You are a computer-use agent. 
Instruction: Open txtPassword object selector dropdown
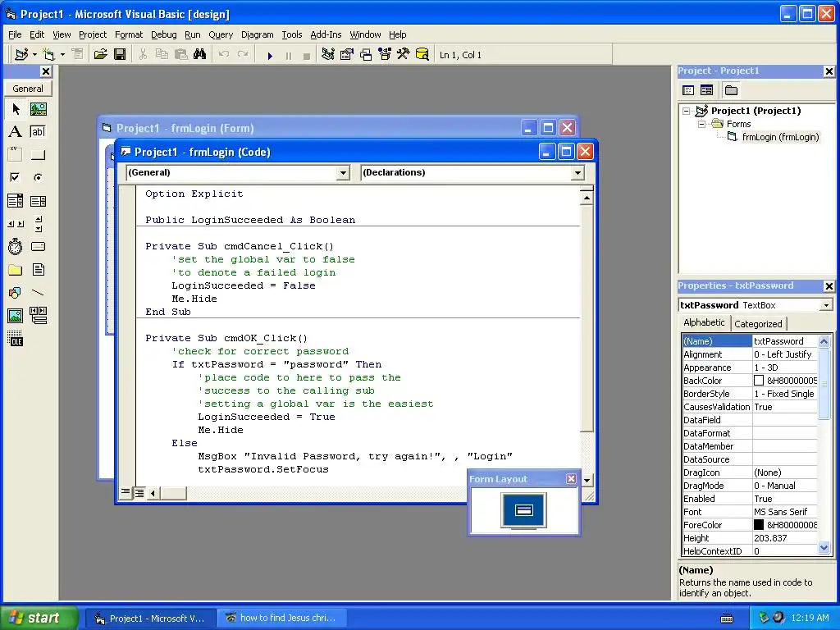[x=826, y=305]
